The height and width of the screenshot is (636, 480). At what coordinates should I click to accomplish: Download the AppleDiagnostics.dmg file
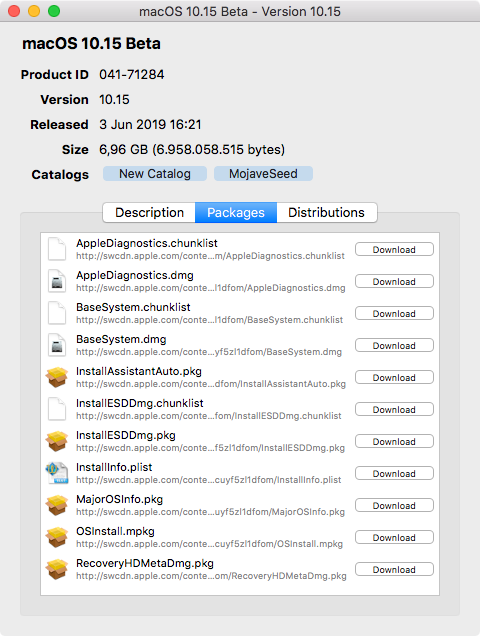click(x=394, y=281)
